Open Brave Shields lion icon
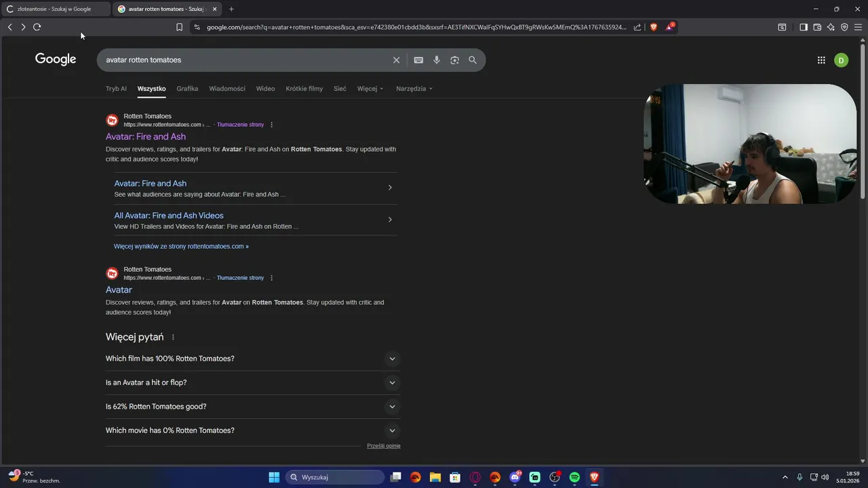Viewport: 868px width, 488px height. 654,27
